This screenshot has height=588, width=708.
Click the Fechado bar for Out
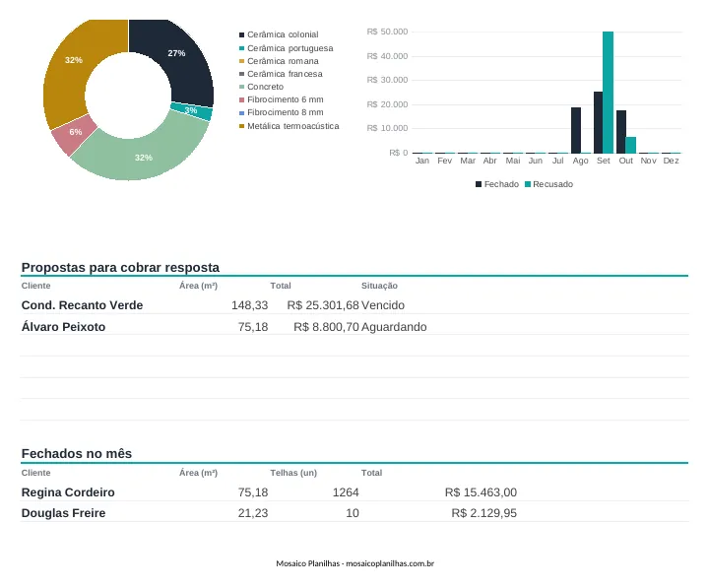(x=621, y=132)
